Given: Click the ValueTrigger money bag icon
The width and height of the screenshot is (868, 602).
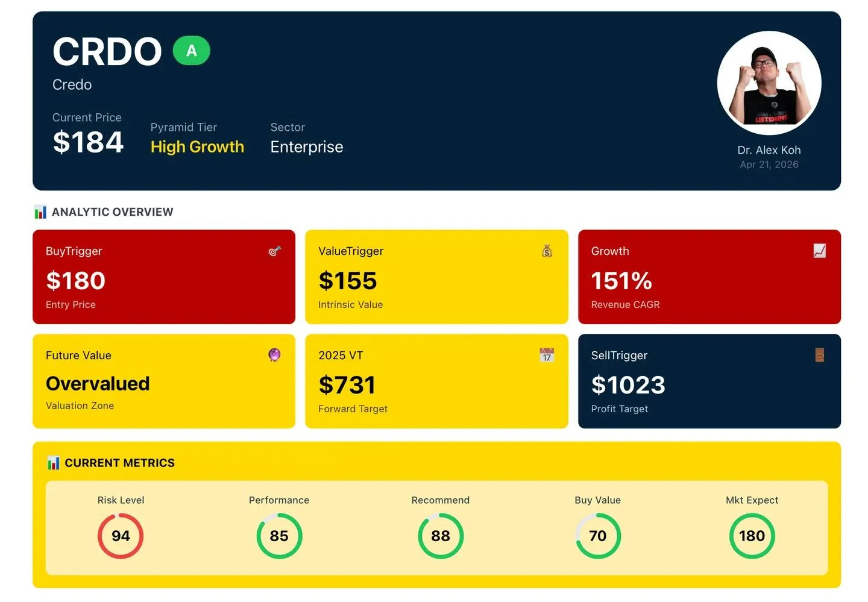Looking at the screenshot, I should 547,251.
